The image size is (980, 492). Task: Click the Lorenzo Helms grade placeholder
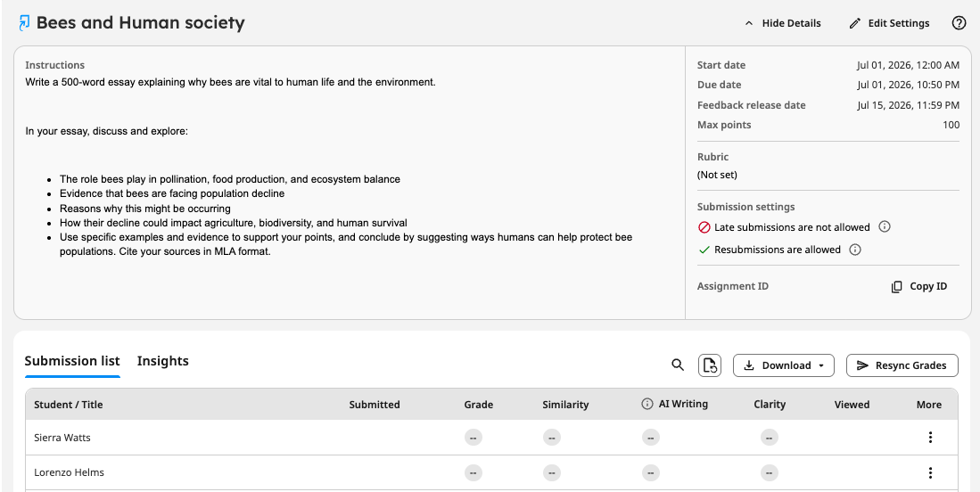click(x=474, y=472)
